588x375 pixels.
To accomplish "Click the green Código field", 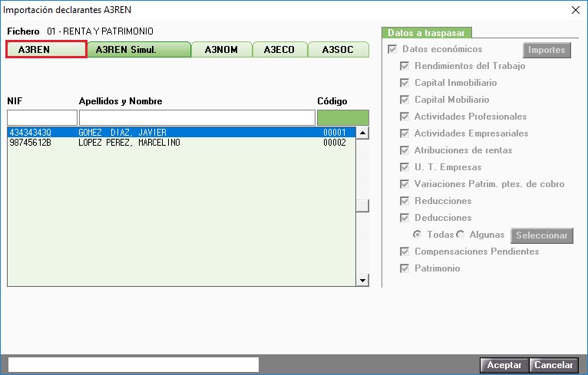I will [343, 117].
